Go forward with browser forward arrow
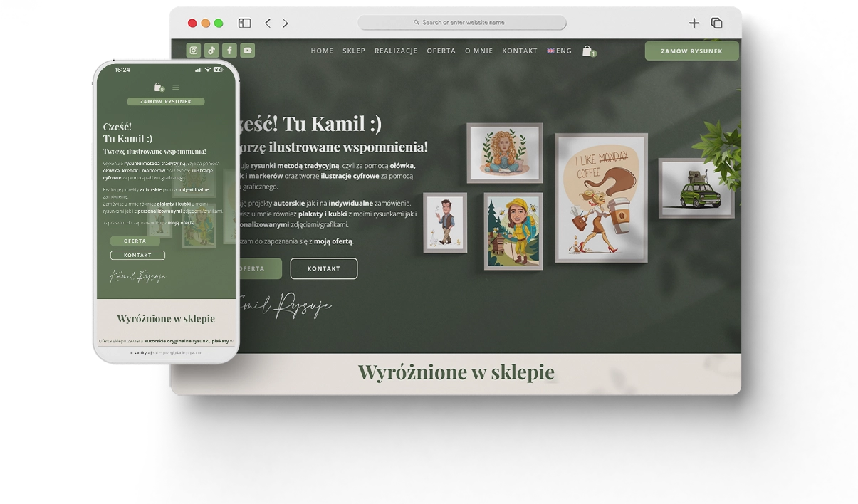Screen dimensions: 858x504 click(x=286, y=23)
